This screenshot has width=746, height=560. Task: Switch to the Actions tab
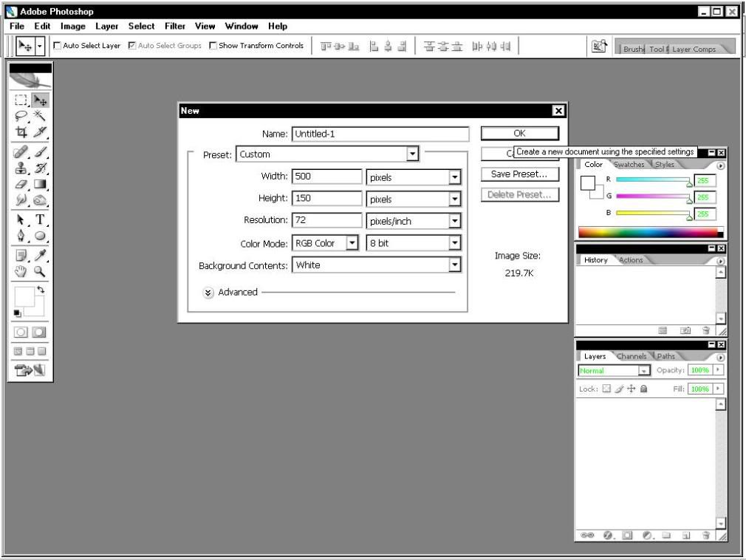[x=631, y=260]
